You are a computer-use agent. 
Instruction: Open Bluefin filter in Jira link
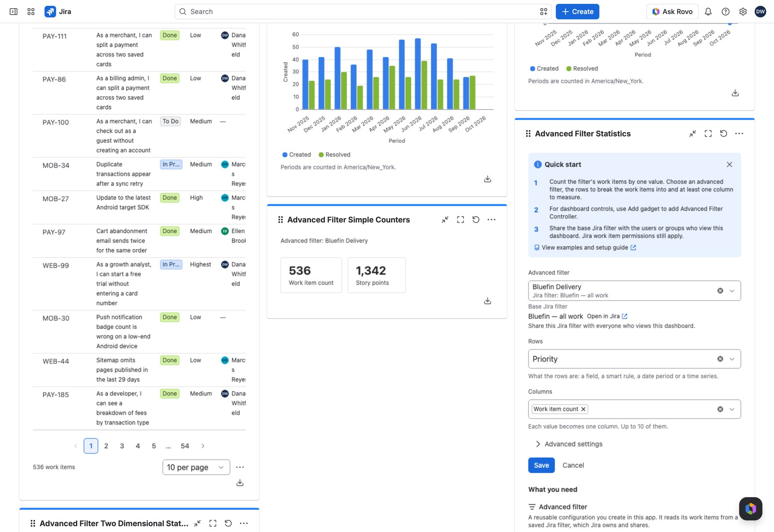coord(607,316)
